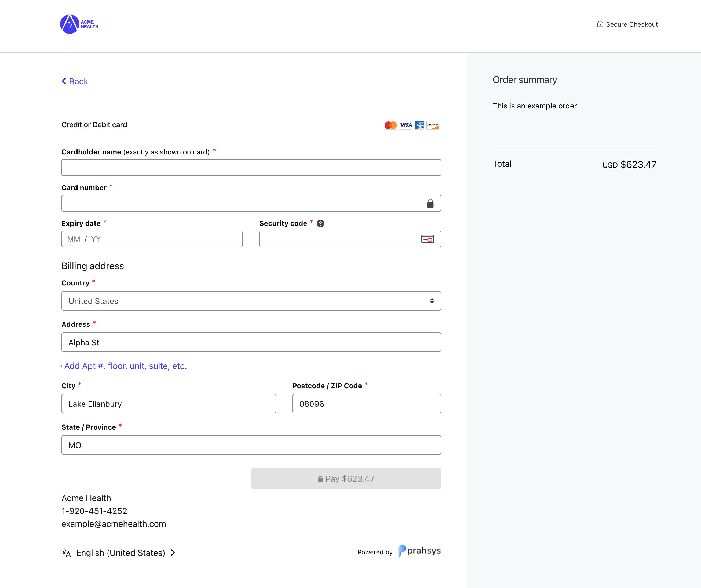The height and width of the screenshot is (588, 701).
Task: Click Add Apt #, floor, unit, suite link
Action: (125, 366)
